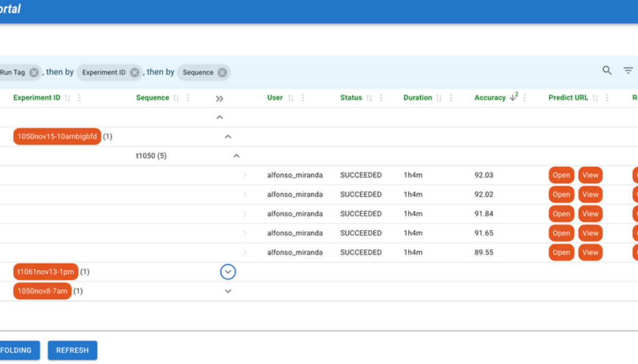Open Status column three-dot menu
This screenshot has width=638, height=364.
381,98
